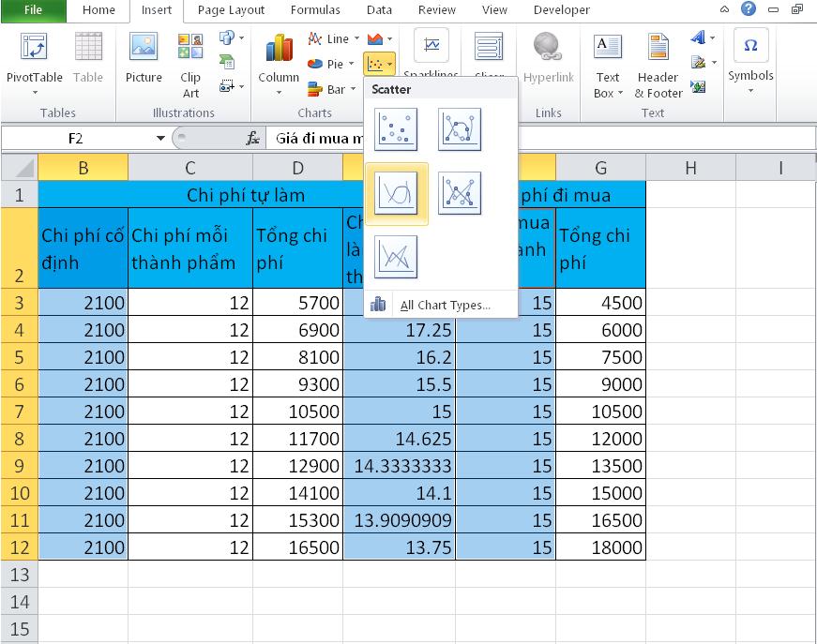
Task: Open the File tab
Action: (34, 10)
